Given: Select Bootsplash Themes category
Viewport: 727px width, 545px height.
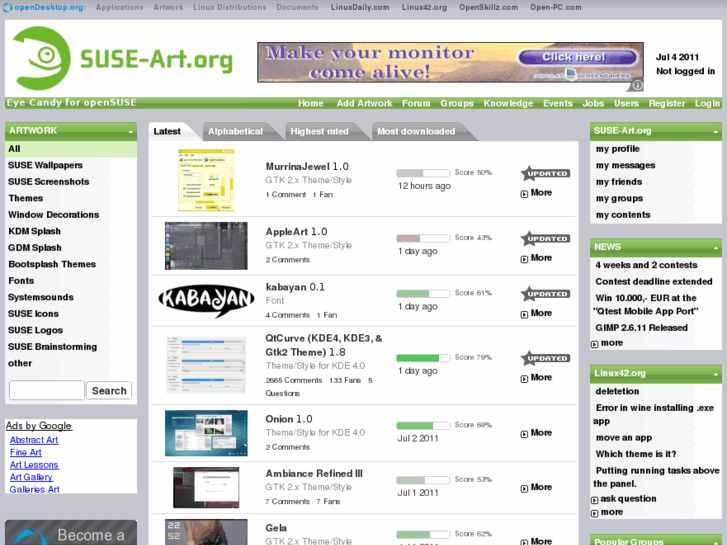Looking at the screenshot, I should [52, 264].
